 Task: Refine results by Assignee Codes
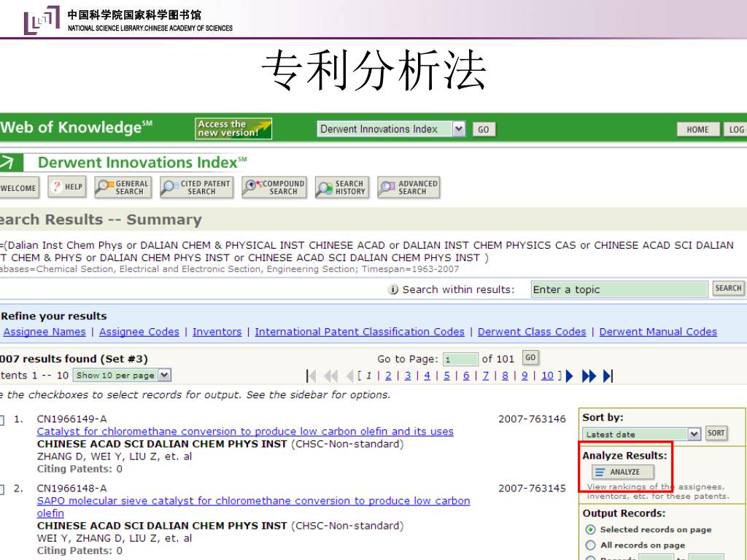pyautogui.click(x=139, y=332)
